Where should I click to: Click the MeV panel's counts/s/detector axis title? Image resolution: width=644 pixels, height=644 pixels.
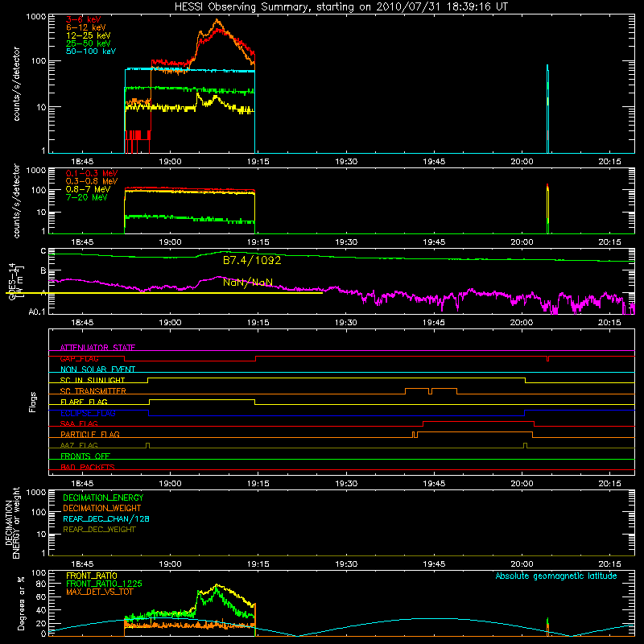(16, 201)
